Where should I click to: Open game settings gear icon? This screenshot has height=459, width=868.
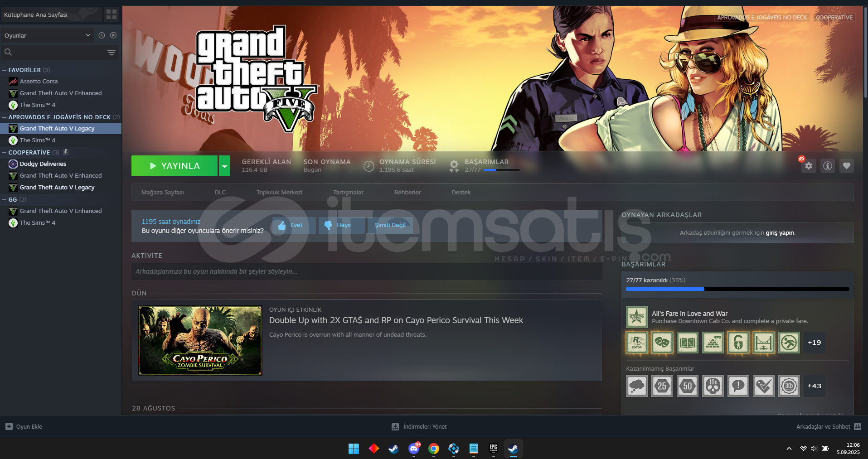(809, 166)
